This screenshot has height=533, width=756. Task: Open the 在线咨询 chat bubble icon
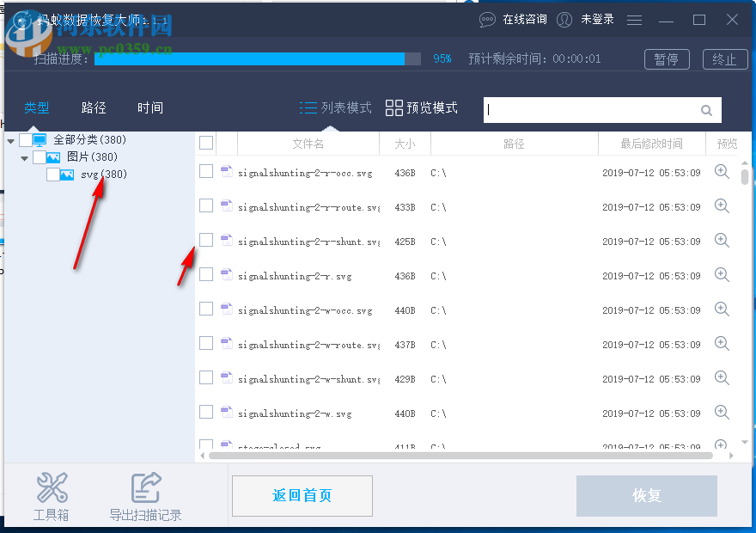pos(487,19)
